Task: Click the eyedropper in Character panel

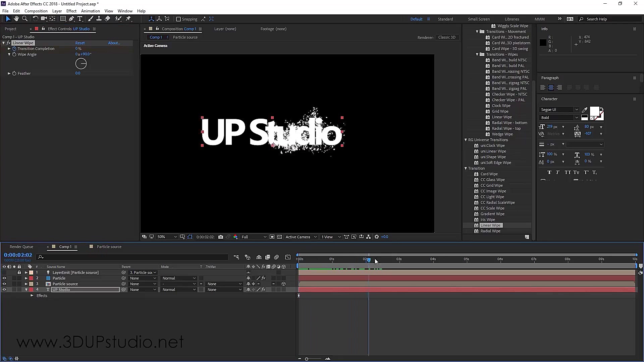Action: tap(585, 110)
